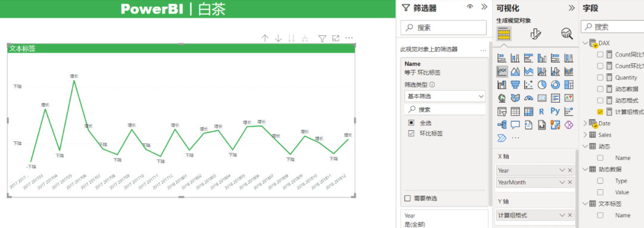Enable the 需要单选 checkbox
Viewport: 644px width, 228px height.
point(407,198)
